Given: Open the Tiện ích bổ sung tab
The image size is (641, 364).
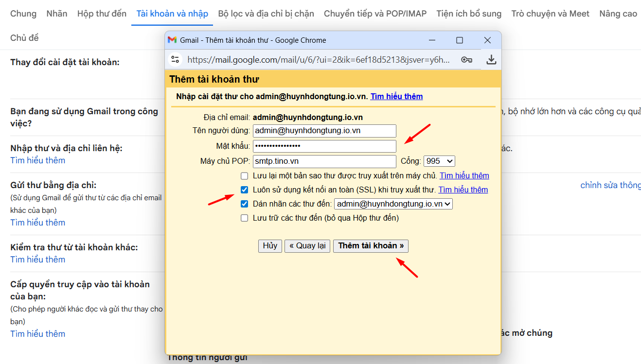Looking at the screenshot, I should (x=469, y=14).
